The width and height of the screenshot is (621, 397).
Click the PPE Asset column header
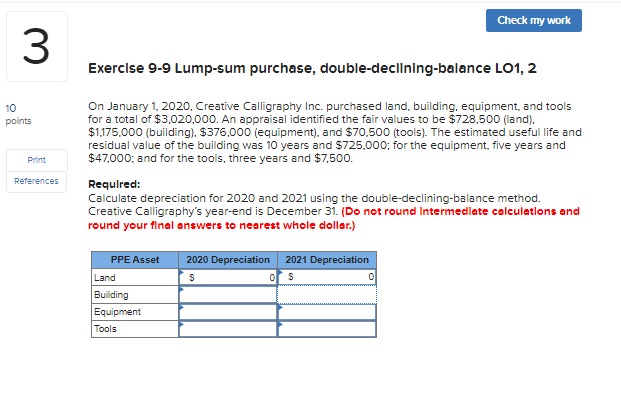pos(135,260)
